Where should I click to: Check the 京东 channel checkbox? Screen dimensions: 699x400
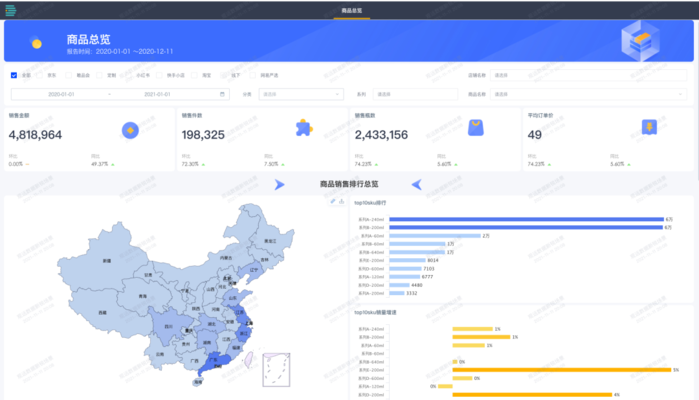(41, 74)
